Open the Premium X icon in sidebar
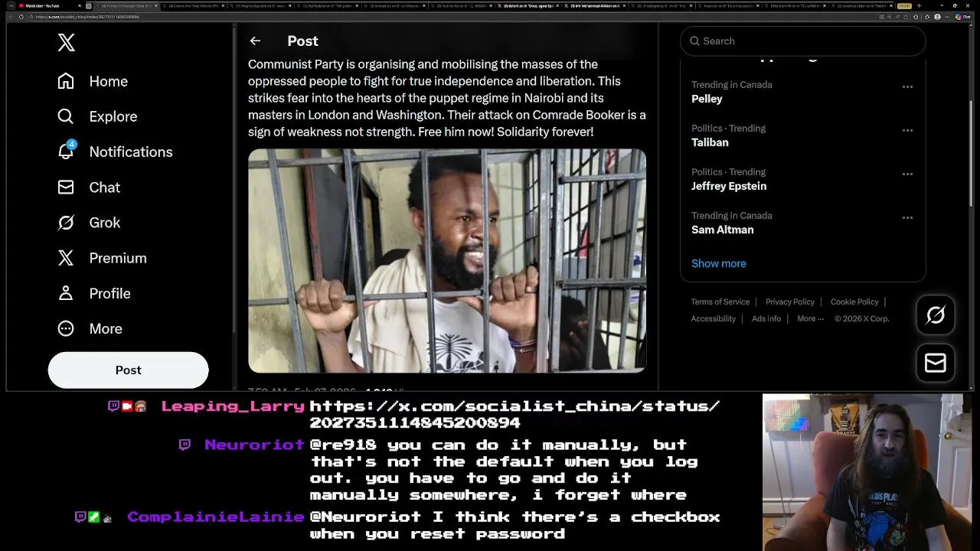 coord(66,258)
